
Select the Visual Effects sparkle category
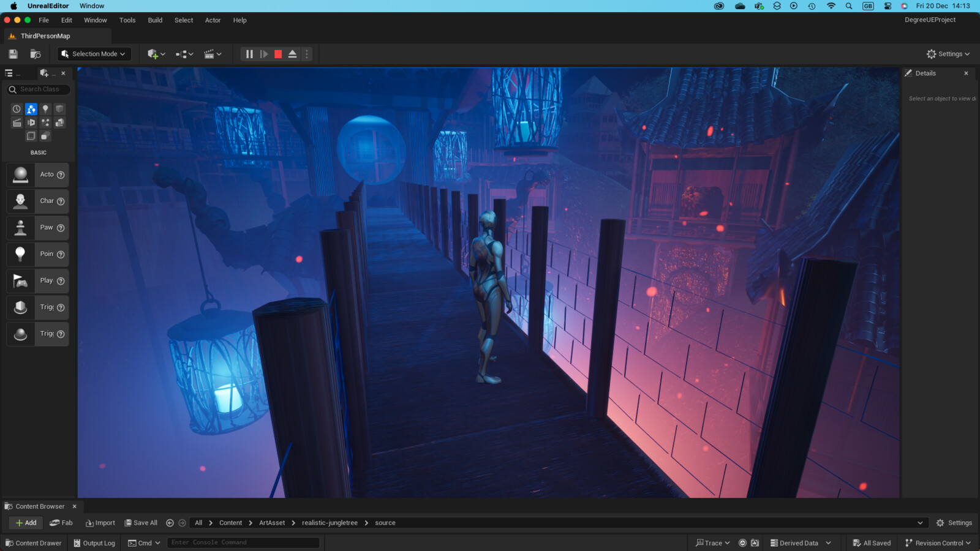tap(45, 122)
